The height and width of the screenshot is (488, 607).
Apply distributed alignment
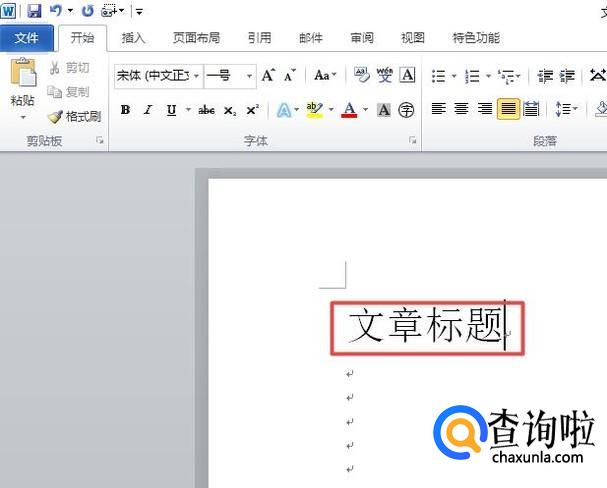pyautogui.click(x=531, y=109)
